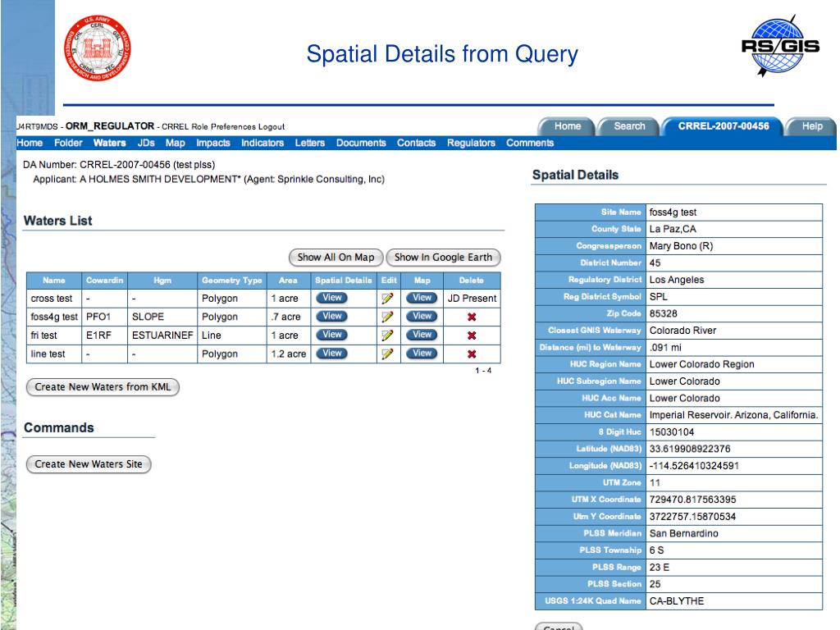840x630 pixels.
Task: Click the Name column header
Action: (x=54, y=281)
